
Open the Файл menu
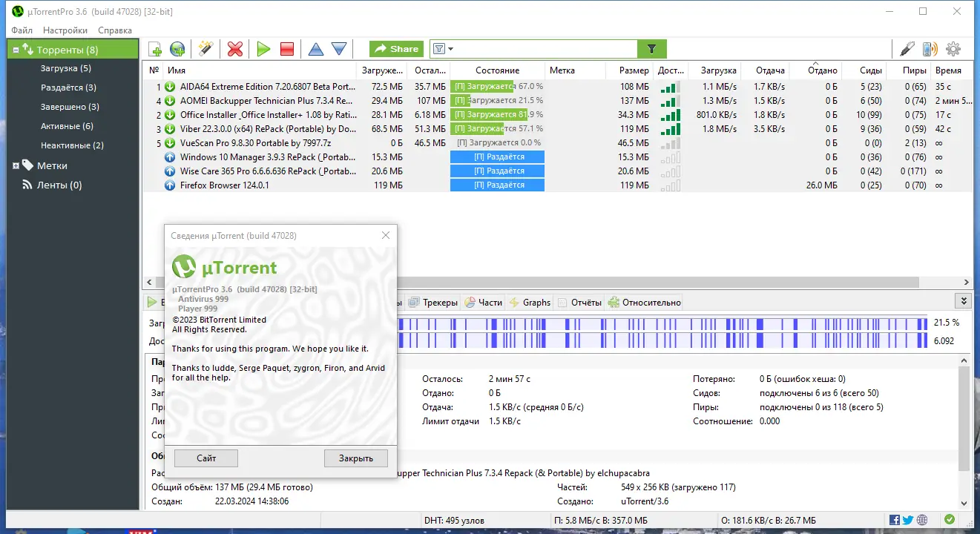22,30
